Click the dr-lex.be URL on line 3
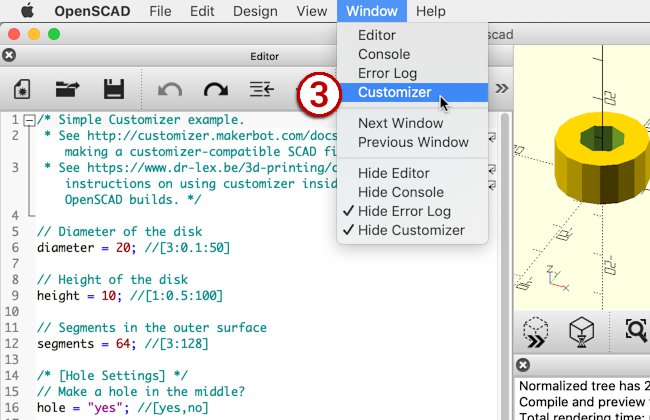 pyautogui.click(x=212, y=168)
